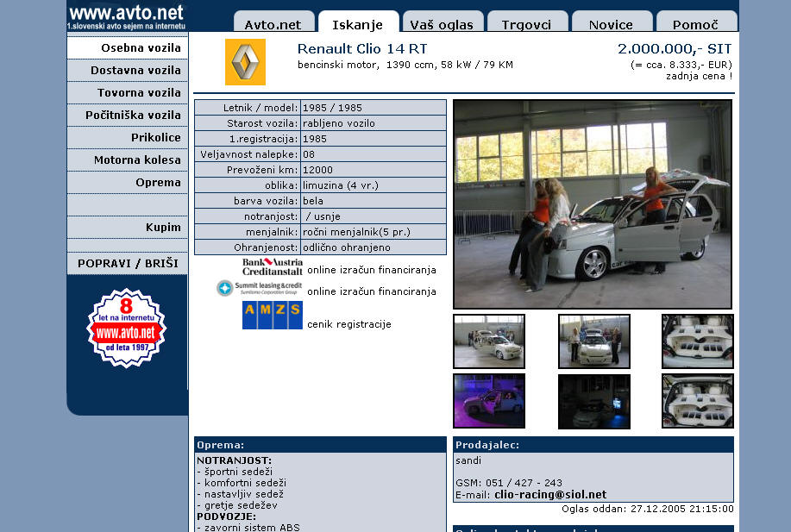
Task: Open the Kupim section
Action: tap(127, 228)
